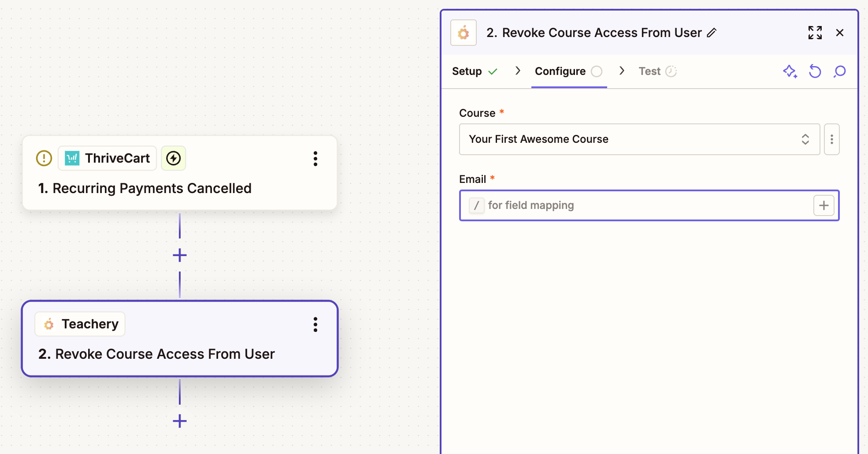Click the ThriveCart warning status icon
This screenshot has width=868, height=454.
(x=44, y=158)
